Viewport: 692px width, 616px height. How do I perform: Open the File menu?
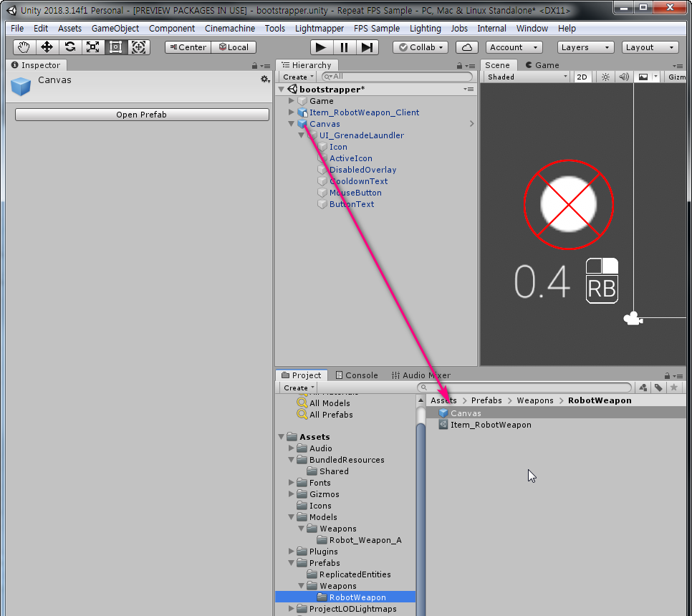(x=17, y=28)
